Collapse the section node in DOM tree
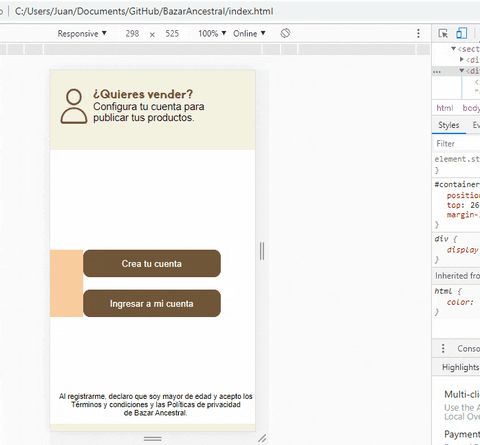This screenshot has width=480, height=445. click(x=453, y=49)
